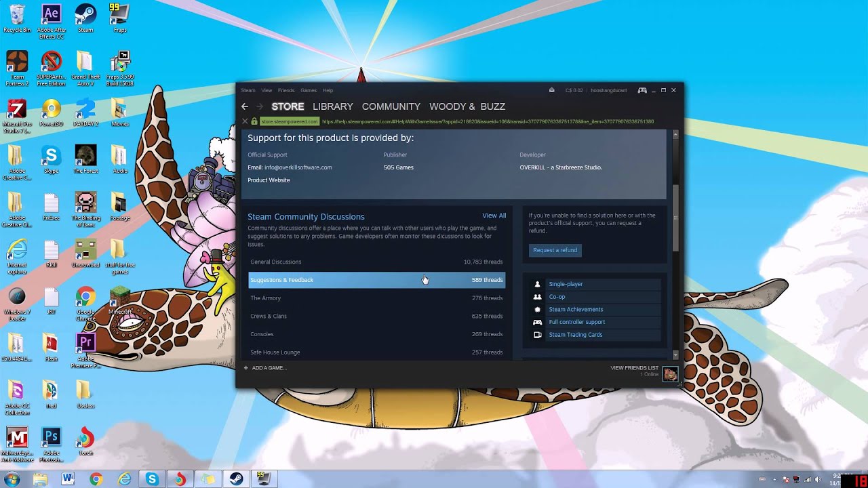Viewport: 868px width, 488px height.
Task: Open Suggestions & Feedback forum row
Action: [376, 280]
